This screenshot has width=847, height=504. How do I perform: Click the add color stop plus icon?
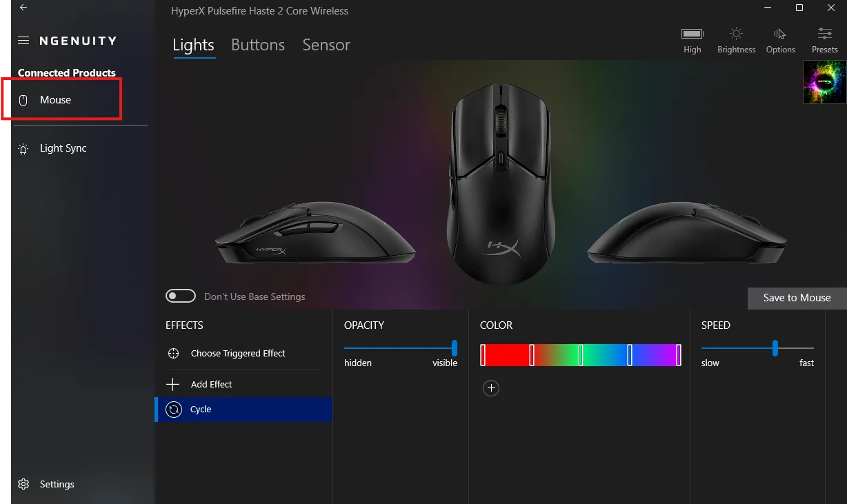tap(491, 388)
